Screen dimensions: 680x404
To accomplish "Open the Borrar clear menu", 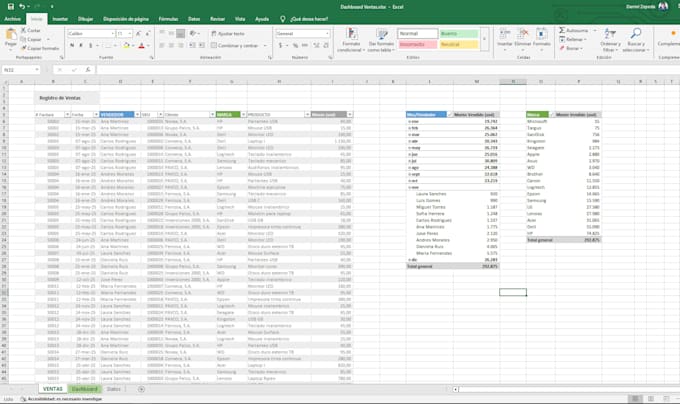I will coord(571,48).
